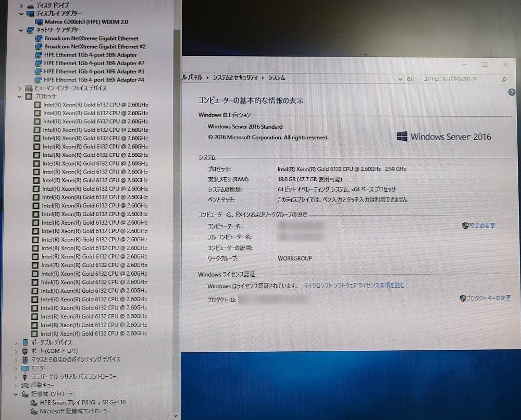Click the Device Manager scrollbar down arrow
Image resolution: width=521 pixels, height=420 pixels.
coord(176,416)
